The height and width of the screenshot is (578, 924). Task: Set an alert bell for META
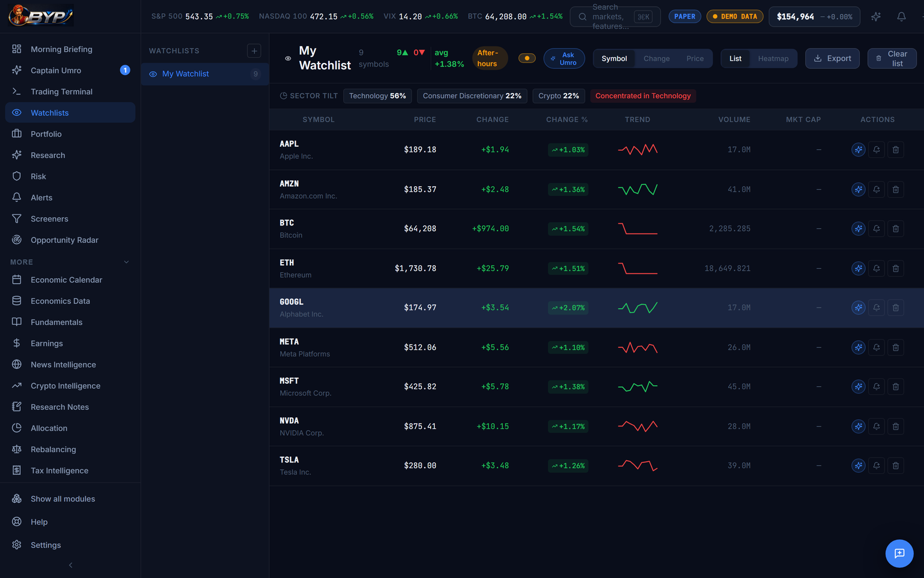[x=877, y=347]
